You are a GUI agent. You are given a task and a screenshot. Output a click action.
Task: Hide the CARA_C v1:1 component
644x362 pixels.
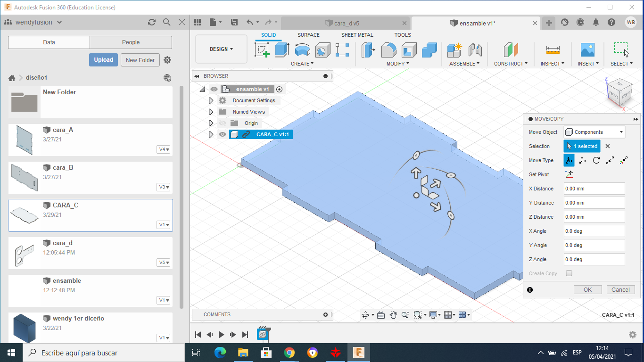click(223, 134)
